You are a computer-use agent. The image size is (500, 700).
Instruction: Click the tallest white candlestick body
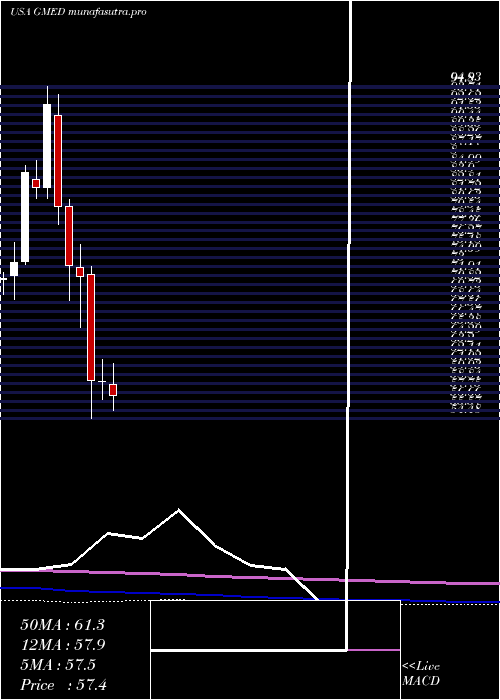(x=25, y=217)
